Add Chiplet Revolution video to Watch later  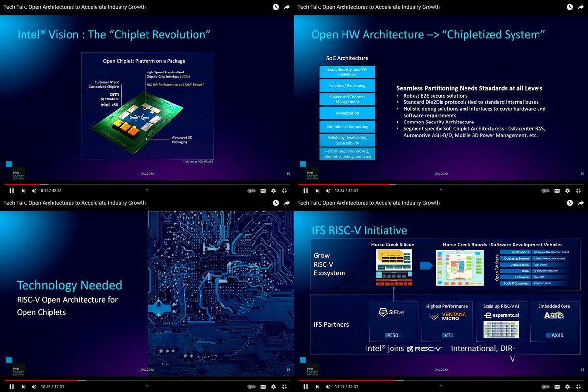click(276, 7)
